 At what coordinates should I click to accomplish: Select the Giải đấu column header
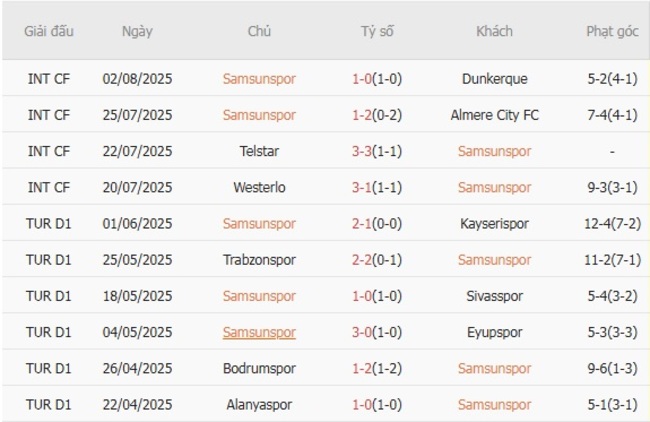(x=49, y=31)
